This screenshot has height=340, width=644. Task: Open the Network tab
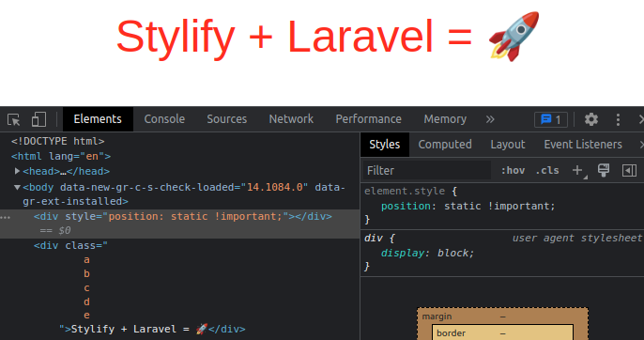coord(291,119)
